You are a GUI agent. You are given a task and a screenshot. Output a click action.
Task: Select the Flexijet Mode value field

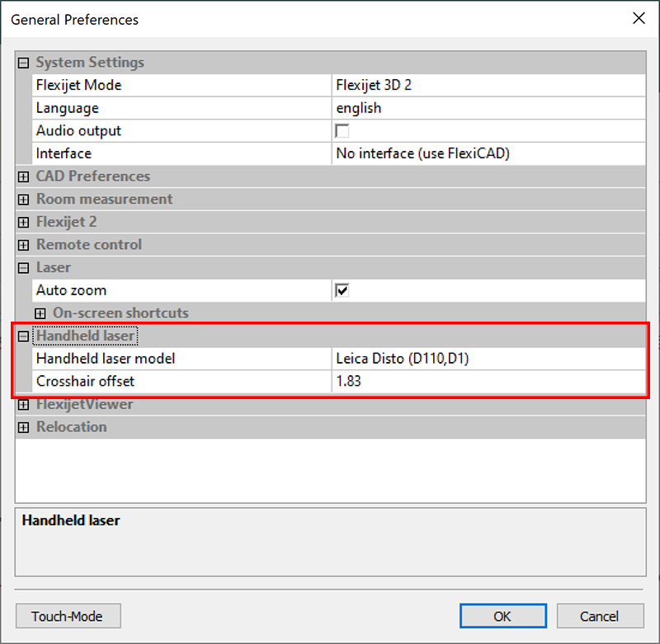412,85
